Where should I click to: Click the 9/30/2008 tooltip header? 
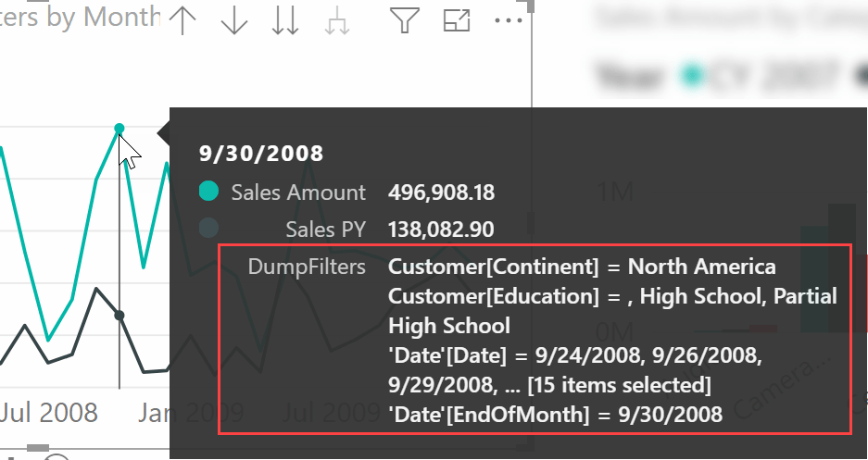pyautogui.click(x=261, y=153)
